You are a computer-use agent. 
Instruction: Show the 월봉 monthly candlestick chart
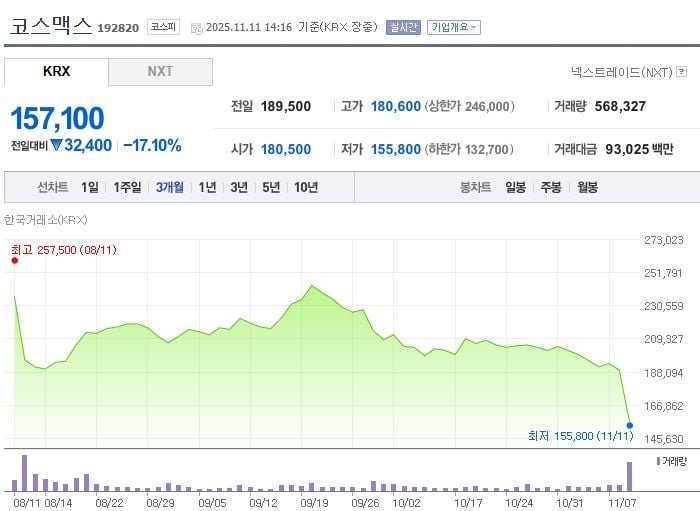click(587, 187)
